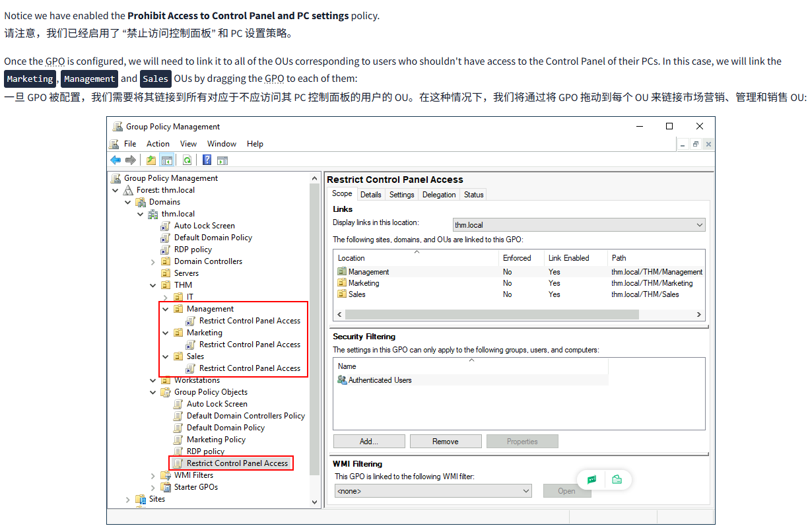Click the thm.local domain icon in tree

coord(153,214)
